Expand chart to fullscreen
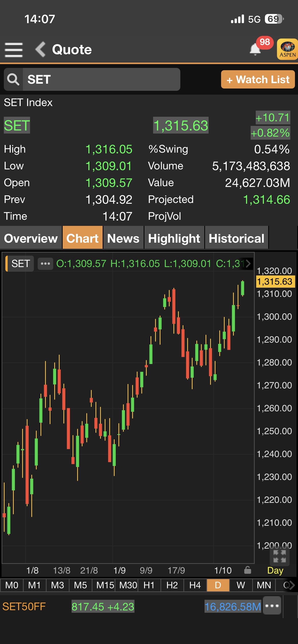Screen dimensions: 298x644 279,556
